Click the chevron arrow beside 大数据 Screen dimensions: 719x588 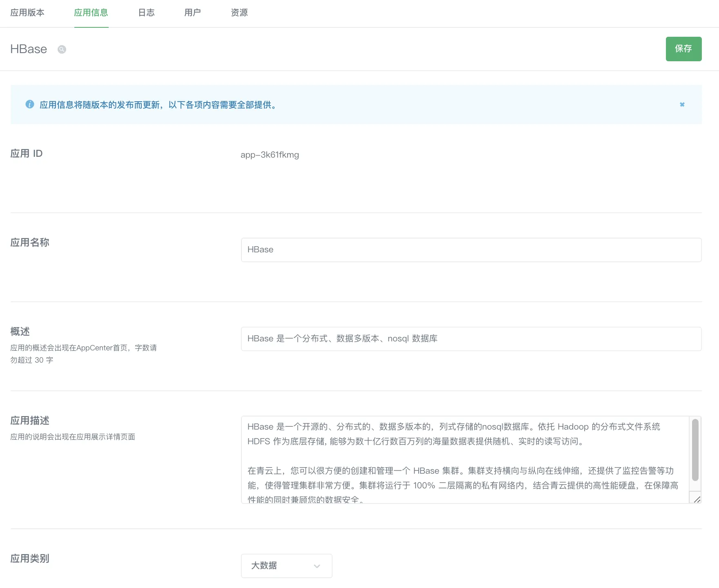pyautogui.click(x=316, y=566)
